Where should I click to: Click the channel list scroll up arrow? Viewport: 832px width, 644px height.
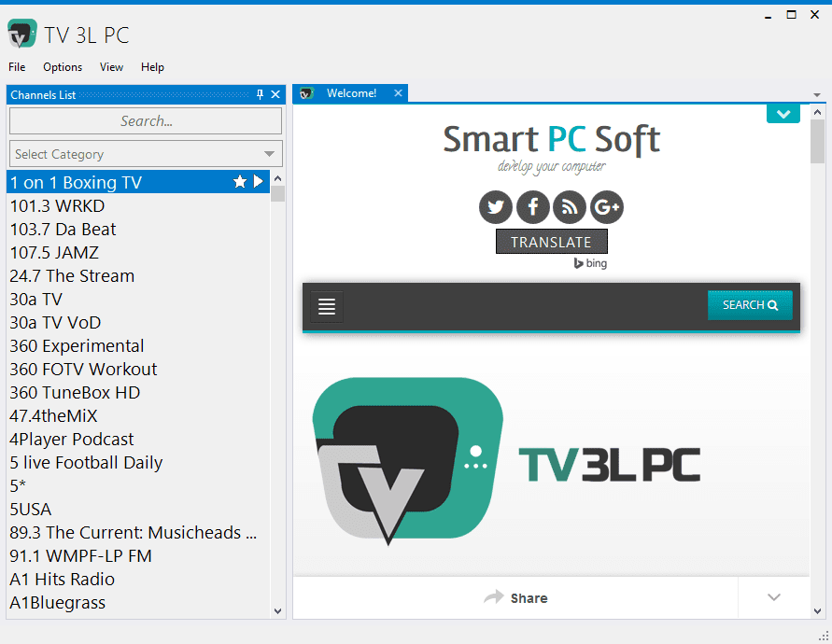277,178
